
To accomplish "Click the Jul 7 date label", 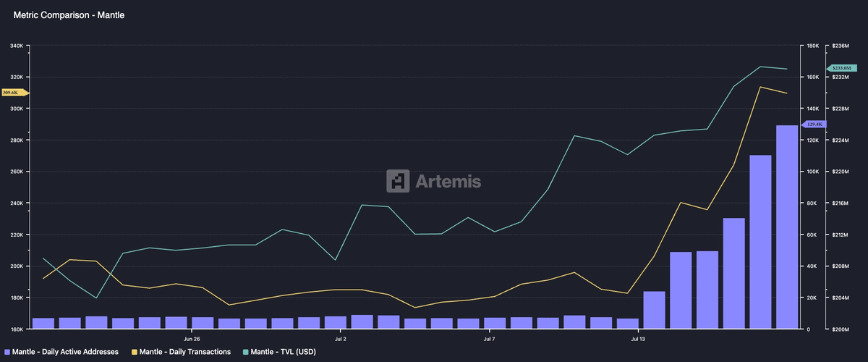I will pyautogui.click(x=489, y=338).
